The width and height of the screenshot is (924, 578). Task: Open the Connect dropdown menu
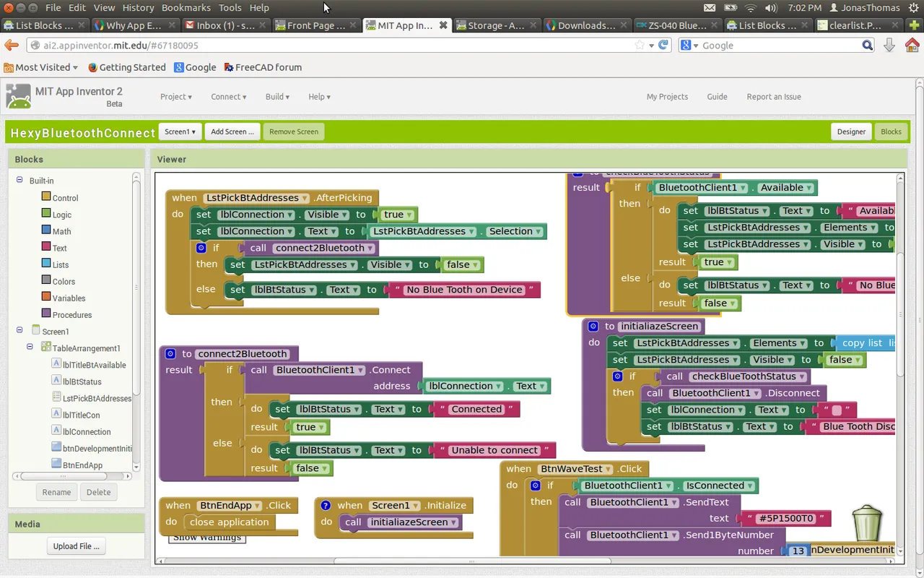229,97
